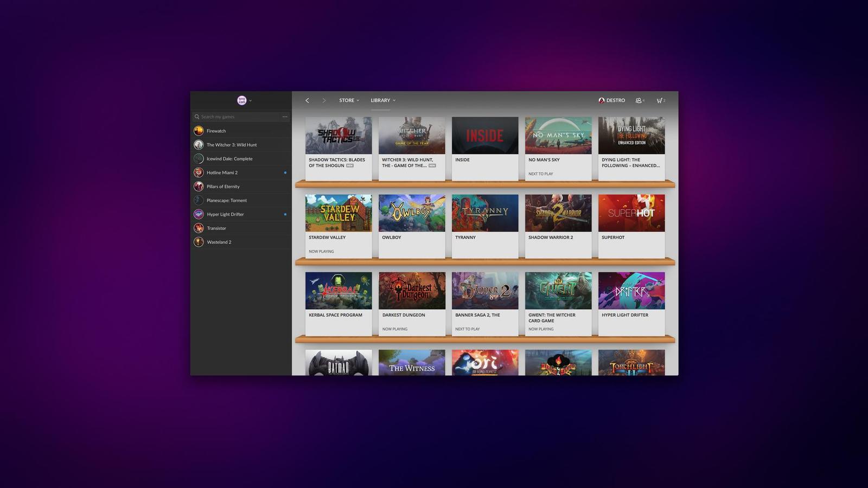Expand the Library dropdown menu

click(382, 100)
